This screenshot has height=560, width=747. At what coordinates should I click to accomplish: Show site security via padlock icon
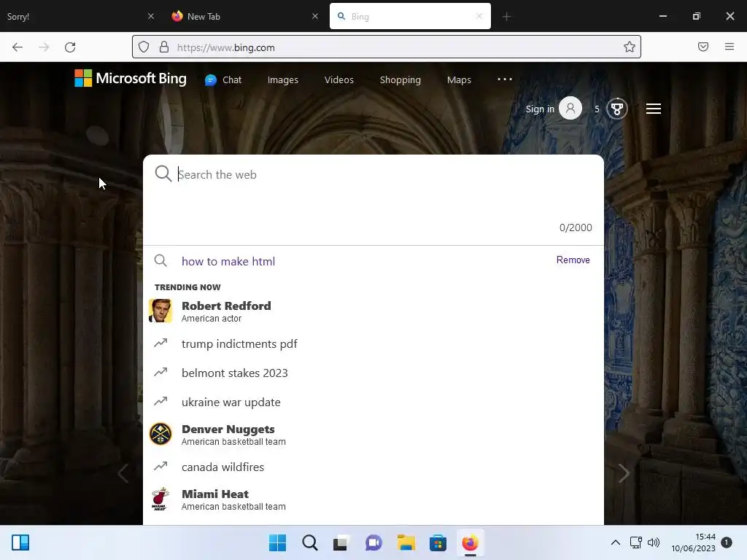pyautogui.click(x=164, y=47)
